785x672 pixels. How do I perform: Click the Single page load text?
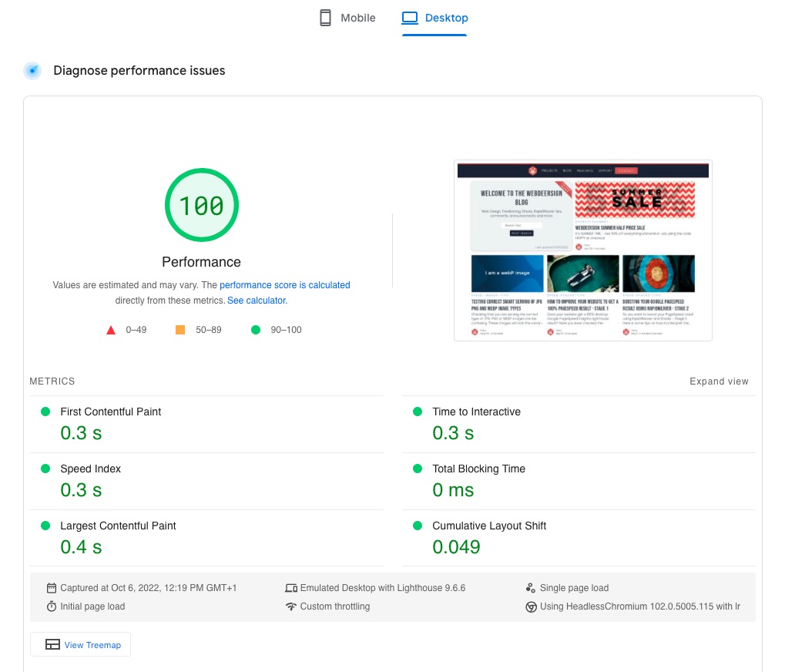click(574, 588)
